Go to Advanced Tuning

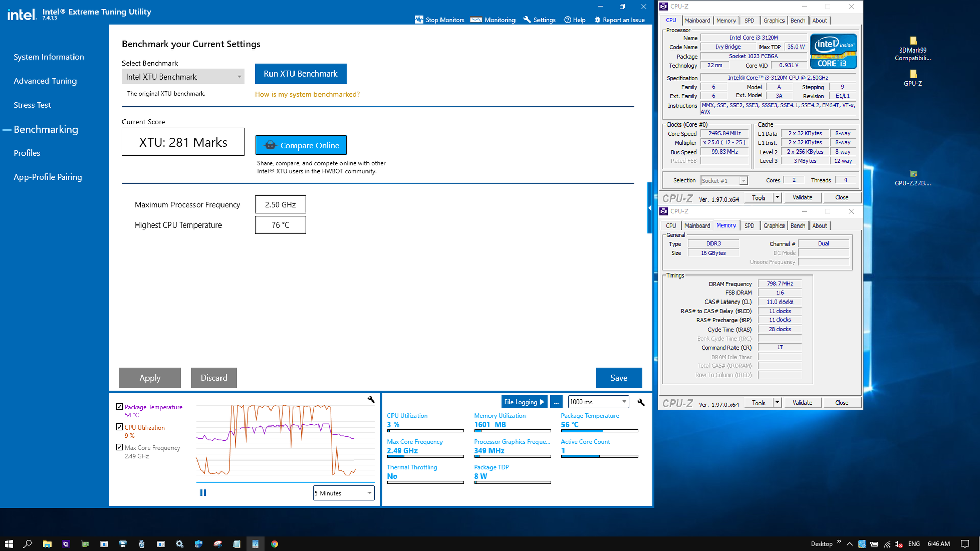45,81
